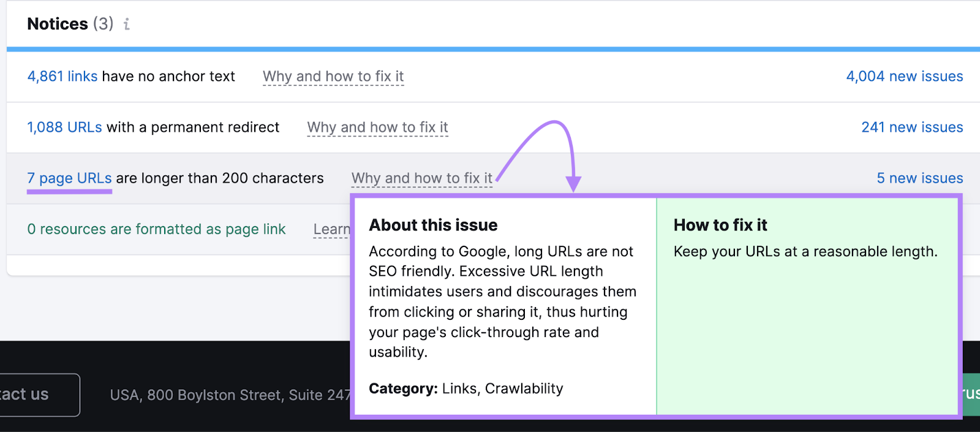The image size is (980, 432).
Task: Click the 'About this issue' tooltip heading
Action: 433,225
